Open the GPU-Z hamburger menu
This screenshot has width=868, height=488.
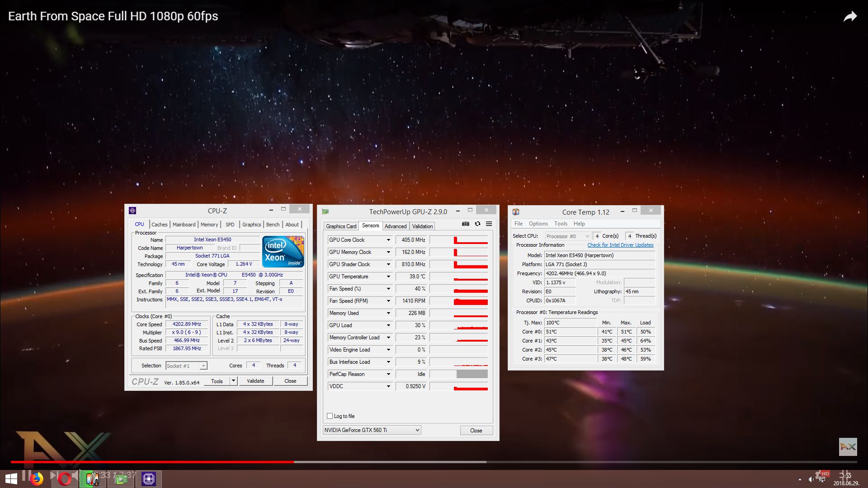(x=489, y=224)
